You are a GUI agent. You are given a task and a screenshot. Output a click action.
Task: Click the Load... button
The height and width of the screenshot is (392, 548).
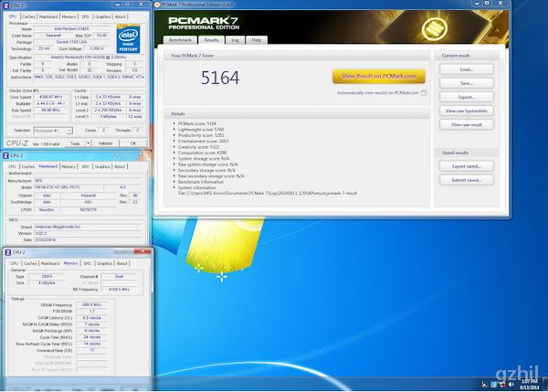tap(467, 69)
